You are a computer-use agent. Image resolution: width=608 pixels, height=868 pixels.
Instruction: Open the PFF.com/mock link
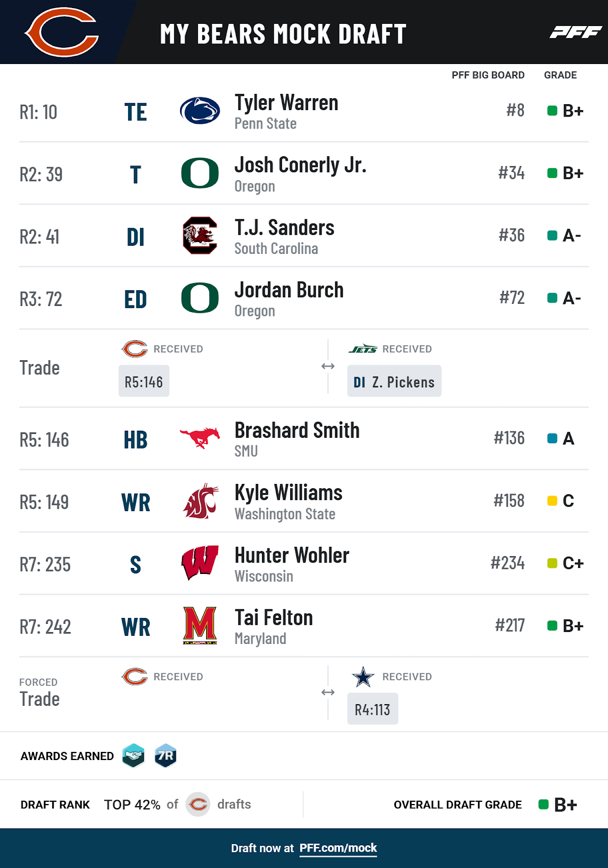click(x=338, y=848)
